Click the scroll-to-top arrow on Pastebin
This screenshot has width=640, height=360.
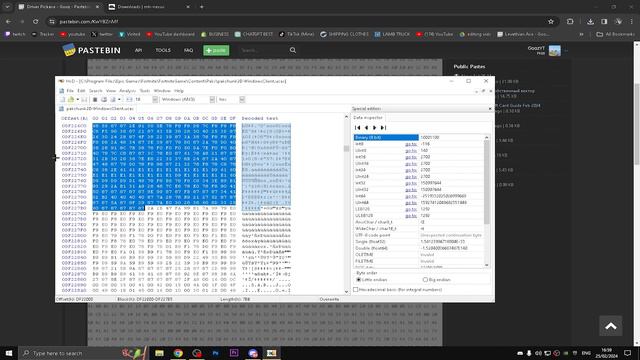(x=611, y=326)
